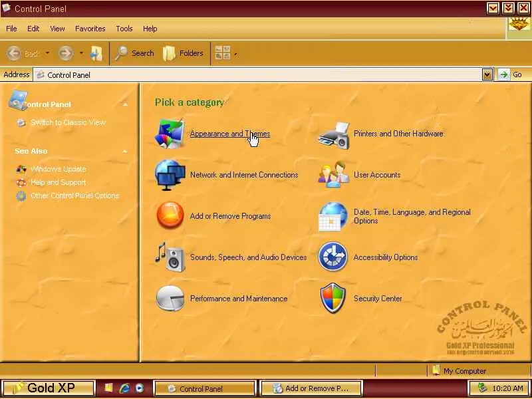Open the Tools menu
This screenshot has height=399, width=532.
click(x=124, y=29)
